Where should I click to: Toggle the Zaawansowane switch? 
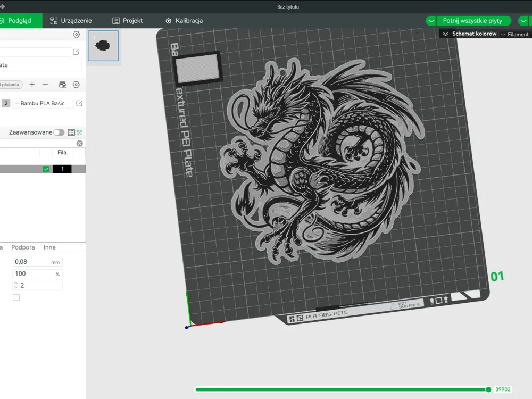coord(59,132)
